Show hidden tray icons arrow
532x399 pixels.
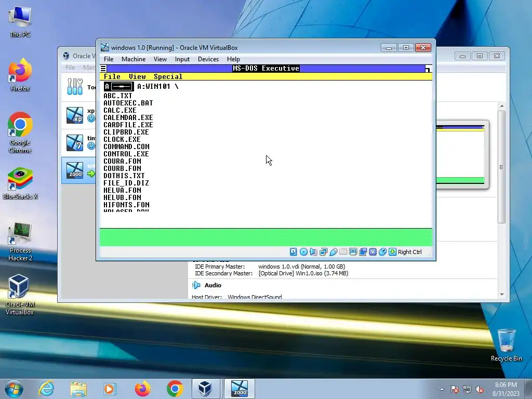tap(442, 389)
